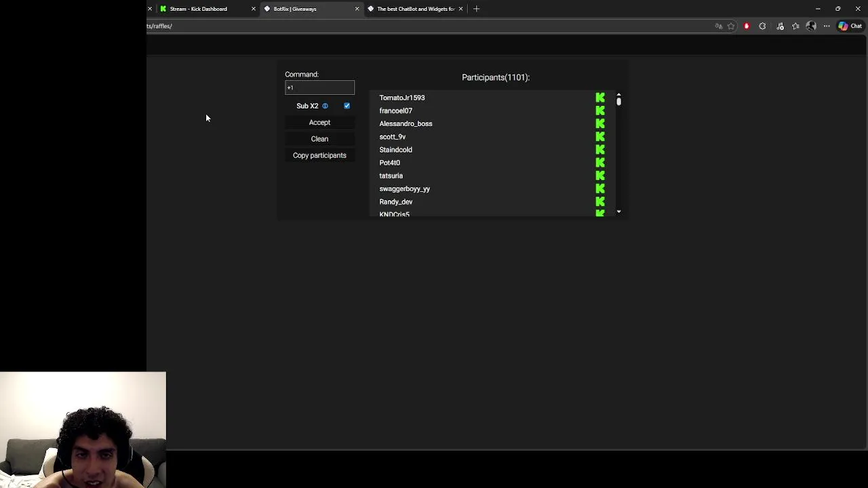Click the Copy participants button

click(319, 155)
